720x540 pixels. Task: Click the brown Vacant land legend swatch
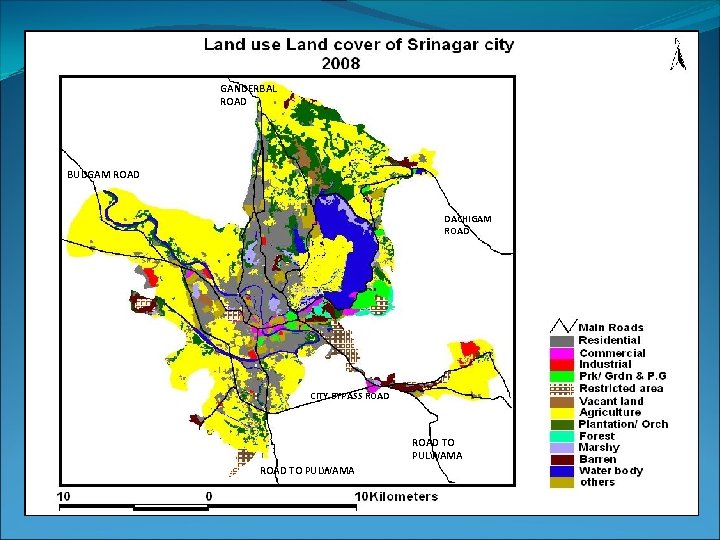(x=562, y=401)
